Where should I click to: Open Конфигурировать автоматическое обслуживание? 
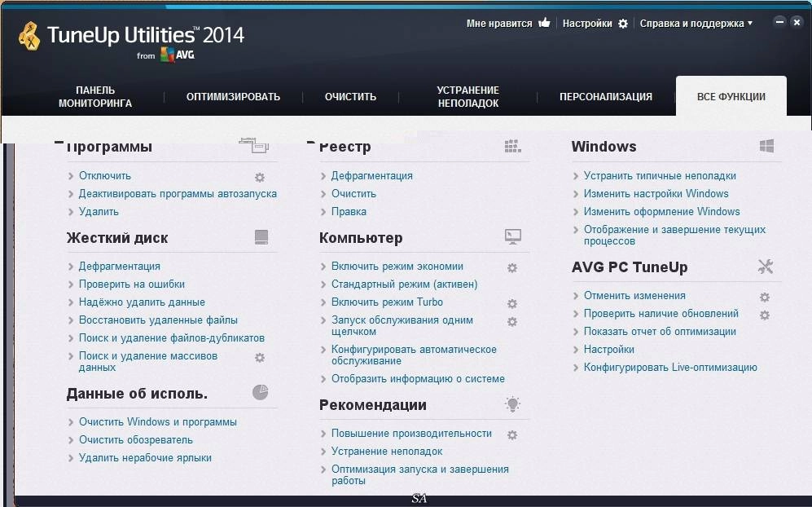[414, 355]
